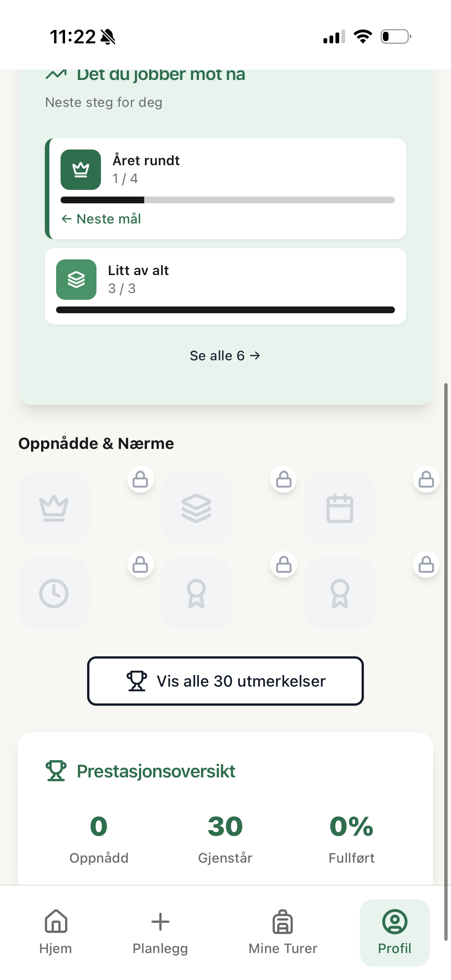Expand the list via Se alle 6

click(x=225, y=356)
